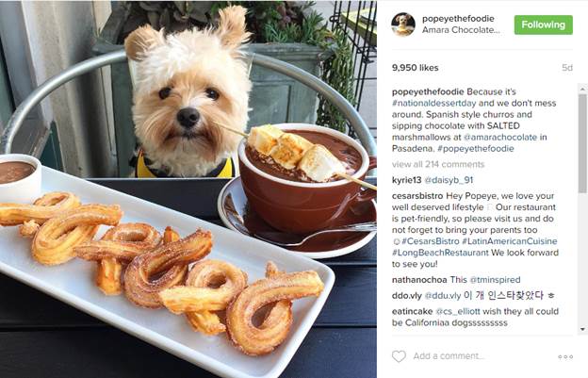Open #LongBeachRestaurant hashtag

tap(440, 253)
